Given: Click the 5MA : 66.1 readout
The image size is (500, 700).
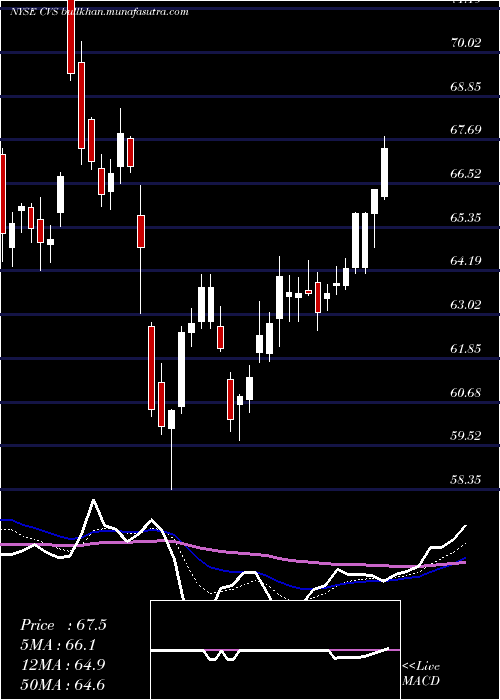Looking at the screenshot, I should 58,645.
